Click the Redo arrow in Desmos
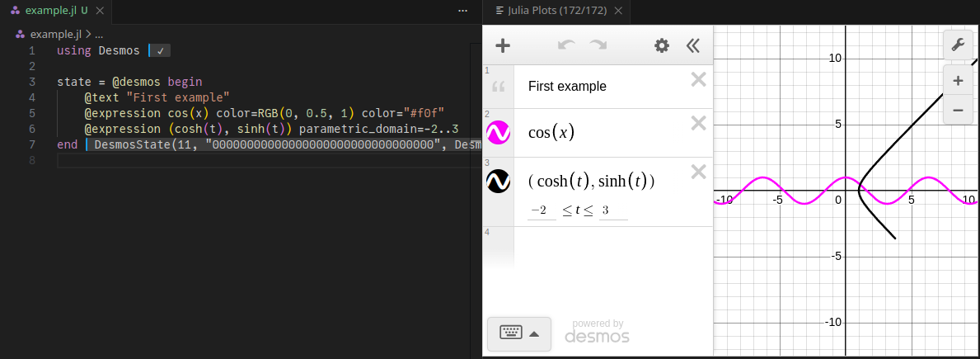Viewport: 980px width, 359px height. pos(598,45)
